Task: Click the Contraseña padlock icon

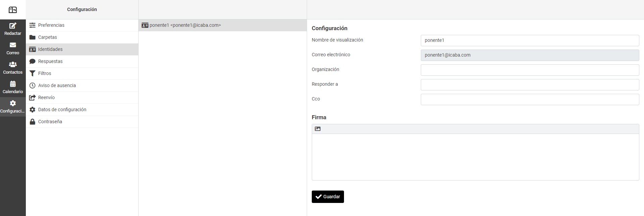Action: [x=33, y=122]
